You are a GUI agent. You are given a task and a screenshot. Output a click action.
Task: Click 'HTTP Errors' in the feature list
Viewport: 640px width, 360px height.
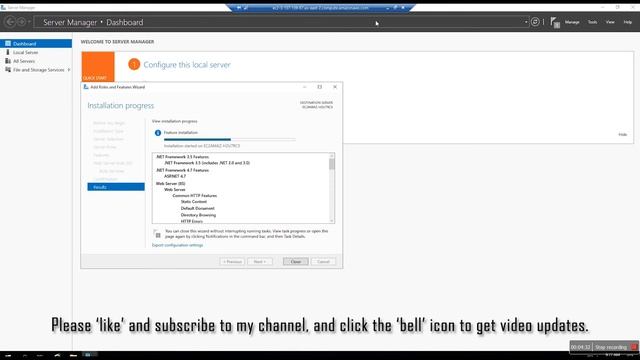[191, 221]
